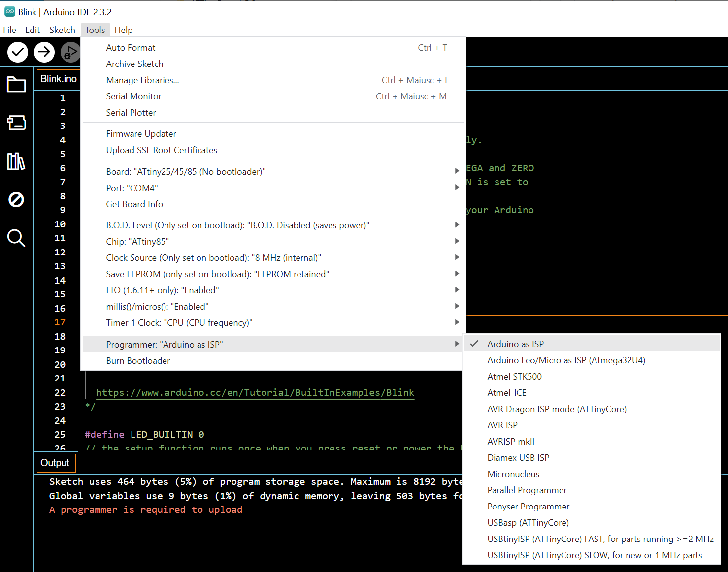Start the sketch debugger icon
Viewport: 728px width, 572px height.
(x=70, y=52)
